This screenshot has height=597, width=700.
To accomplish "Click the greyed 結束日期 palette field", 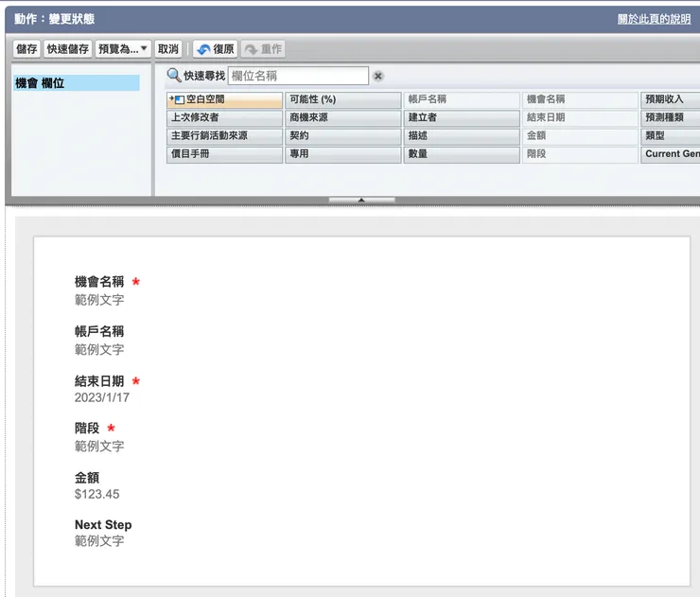I will pyautogui.click(x=580, y=118).
